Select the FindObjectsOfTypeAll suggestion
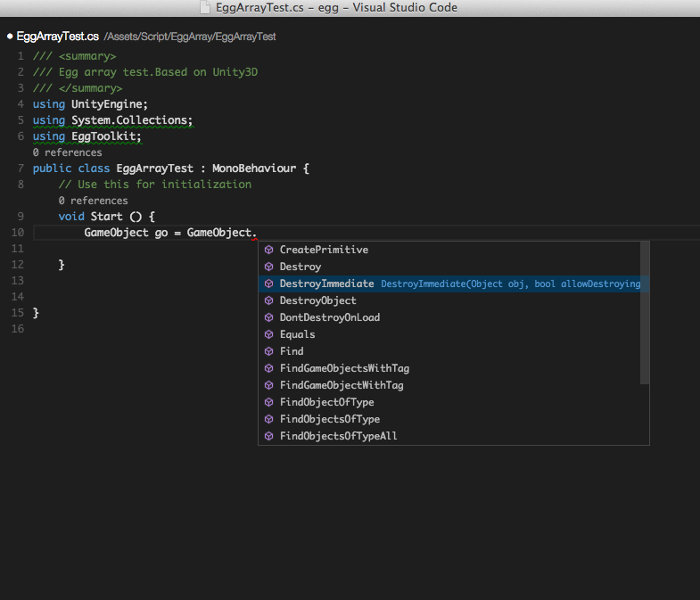Image resolution: width=700 pixels, height=600 pixels. coord(449,436)
